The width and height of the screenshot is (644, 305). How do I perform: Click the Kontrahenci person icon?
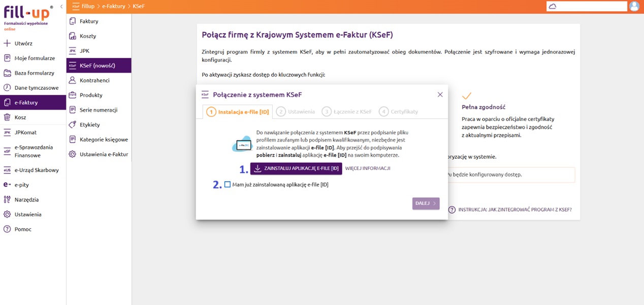[73, 81]
